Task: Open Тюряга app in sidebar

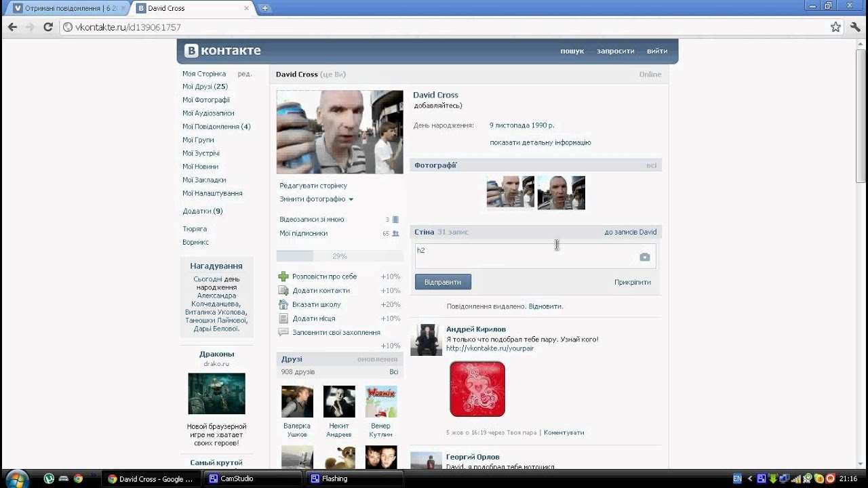Action: coord(195,229)
